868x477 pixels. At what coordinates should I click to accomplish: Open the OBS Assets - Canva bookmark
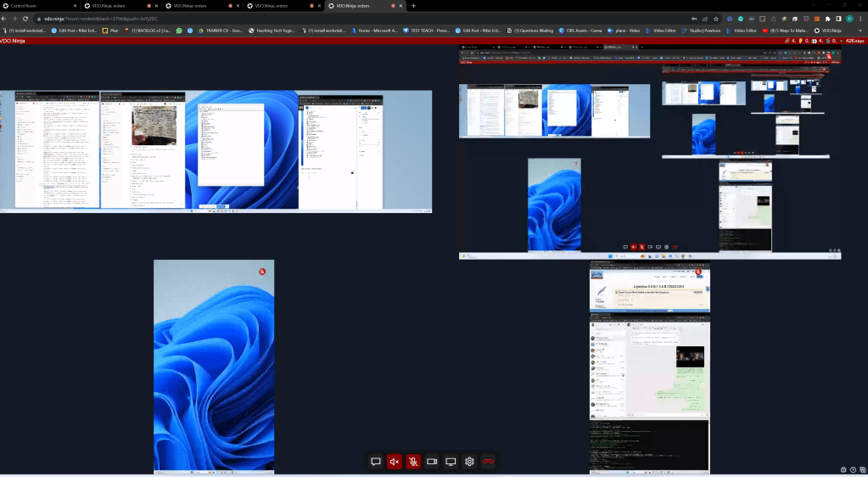coord(580,31)
